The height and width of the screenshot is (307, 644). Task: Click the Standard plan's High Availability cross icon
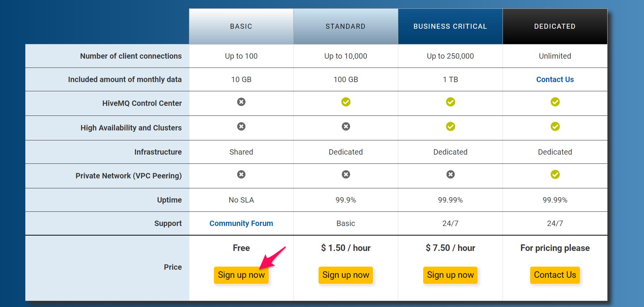346,127
